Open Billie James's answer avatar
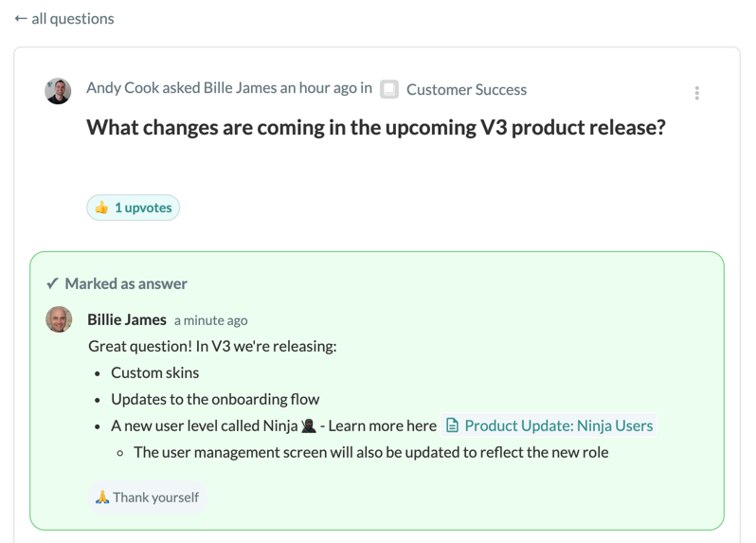Image resolution: width=756 pixels, height=543 pixels. click(x=59, y=319)
